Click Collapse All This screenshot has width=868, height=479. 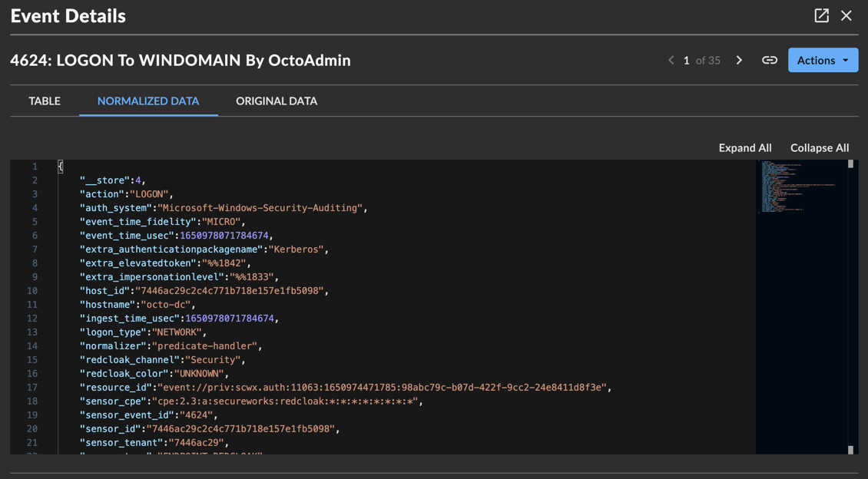pos(820,147)
